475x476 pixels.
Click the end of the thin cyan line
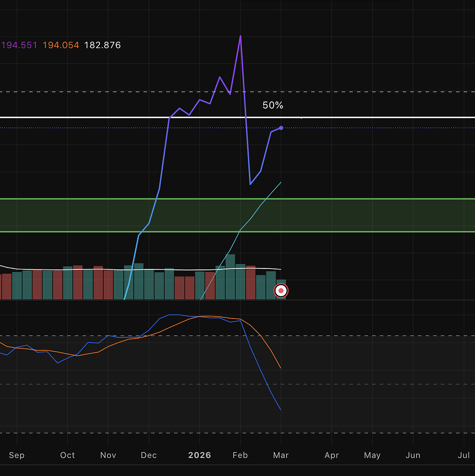pos(281,182)
